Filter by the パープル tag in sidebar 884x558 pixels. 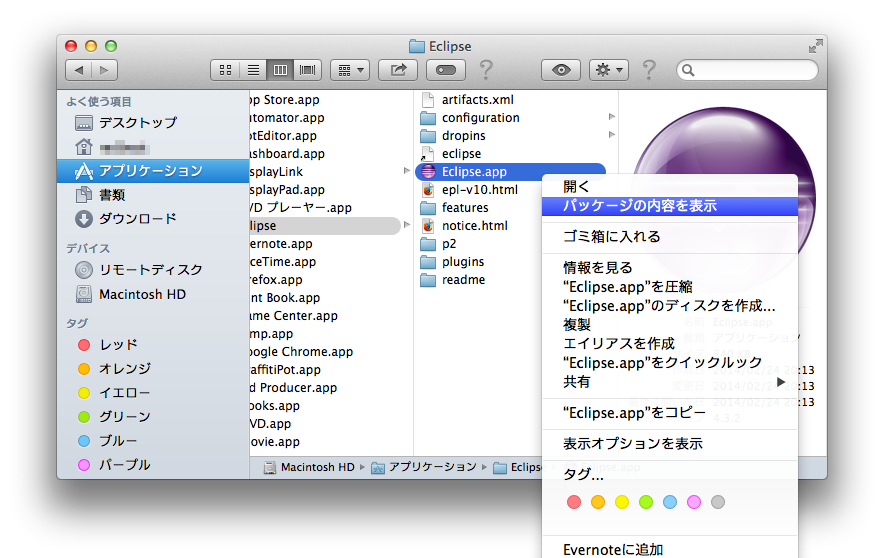tap(152, 465)
